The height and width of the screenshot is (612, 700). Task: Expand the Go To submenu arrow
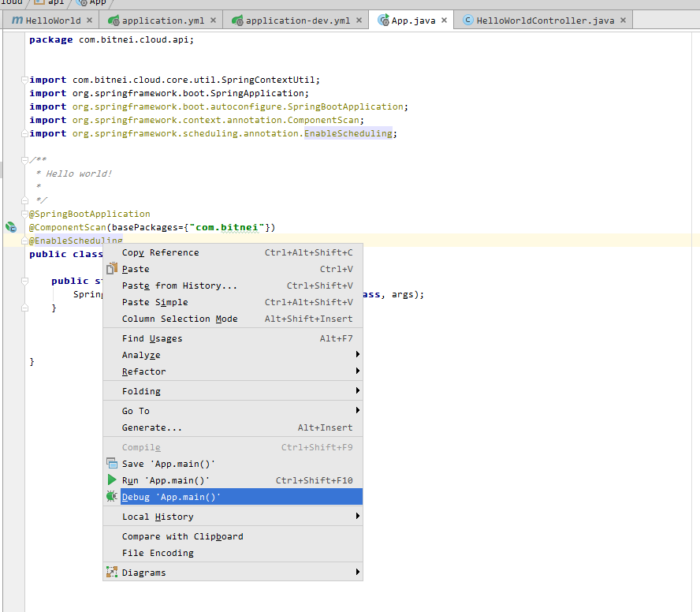[x=358, y=410]
